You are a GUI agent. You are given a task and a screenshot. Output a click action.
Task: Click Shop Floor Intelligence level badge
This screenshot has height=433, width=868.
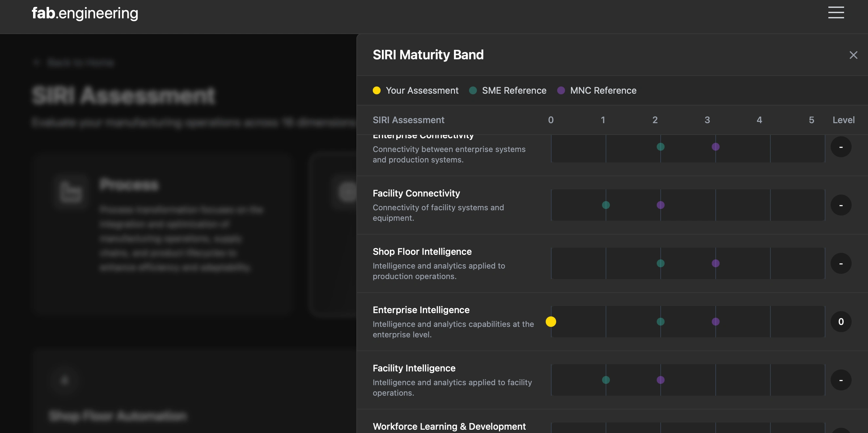(841, 263)
